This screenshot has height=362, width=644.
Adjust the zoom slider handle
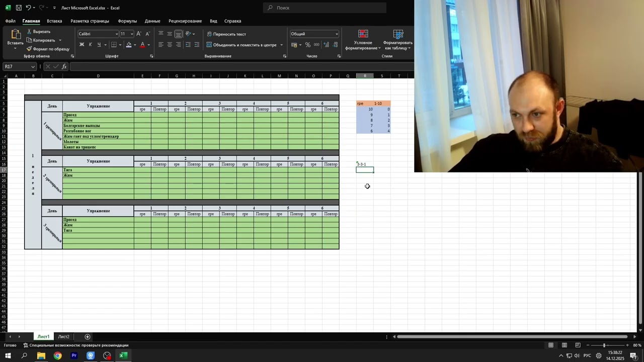point(604,345)
